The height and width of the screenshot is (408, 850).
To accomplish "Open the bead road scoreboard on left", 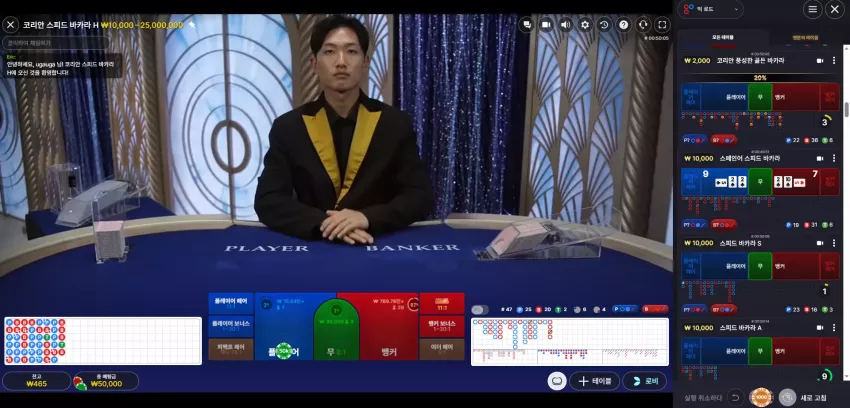I will [103, 341].
